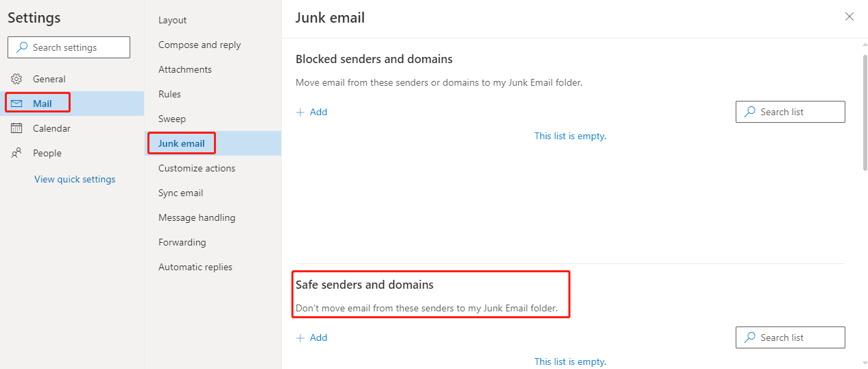Click the People icon
Image resolution: width=868 pixels, height=369 pixels.
point(16,153)
